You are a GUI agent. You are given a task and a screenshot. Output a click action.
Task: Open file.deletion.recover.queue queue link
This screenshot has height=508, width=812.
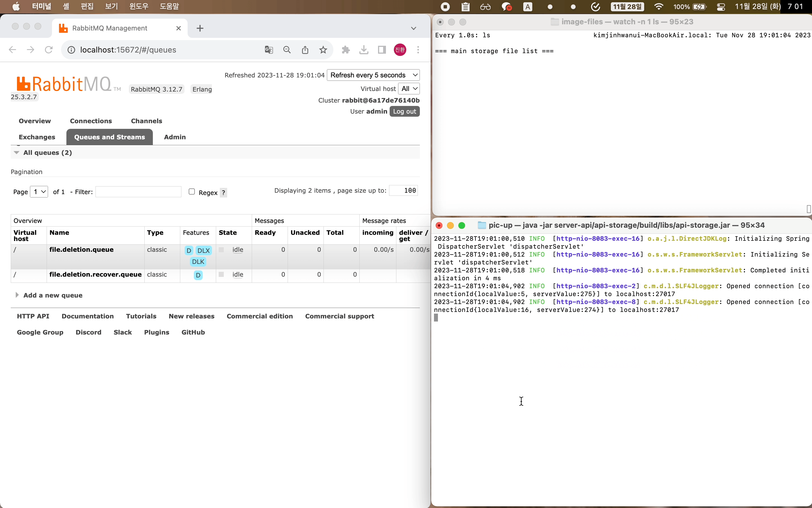95,274
